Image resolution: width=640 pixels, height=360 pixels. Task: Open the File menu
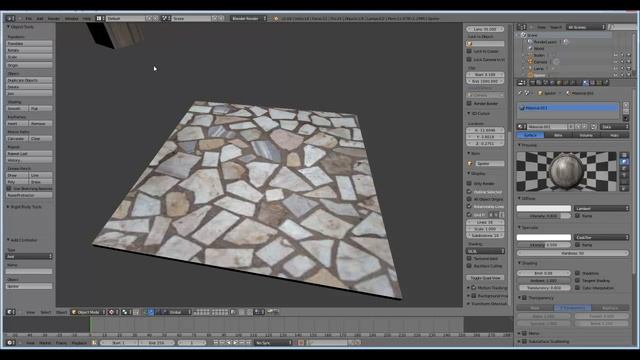pyautogui.click(x=28, y=18)
